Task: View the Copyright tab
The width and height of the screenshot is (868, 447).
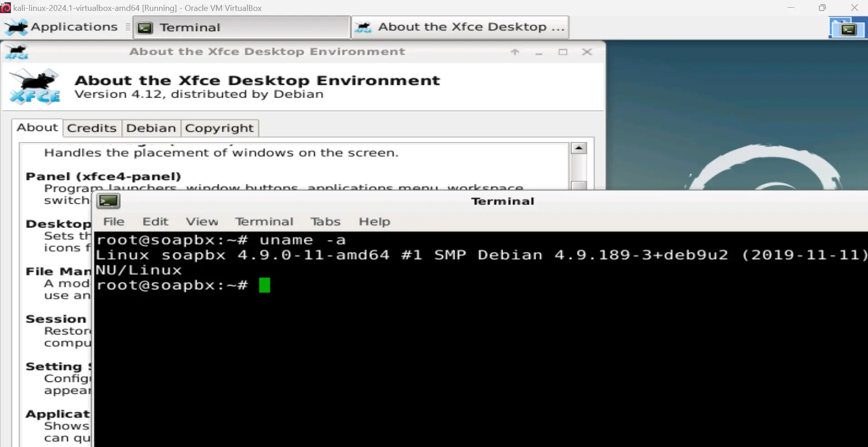Action: click(219, 128)
